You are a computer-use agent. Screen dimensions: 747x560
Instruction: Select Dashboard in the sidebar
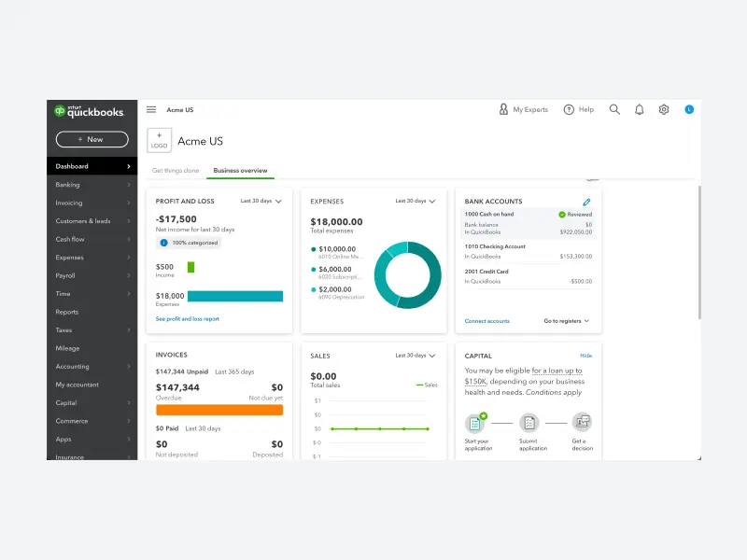tap(92, 166)
